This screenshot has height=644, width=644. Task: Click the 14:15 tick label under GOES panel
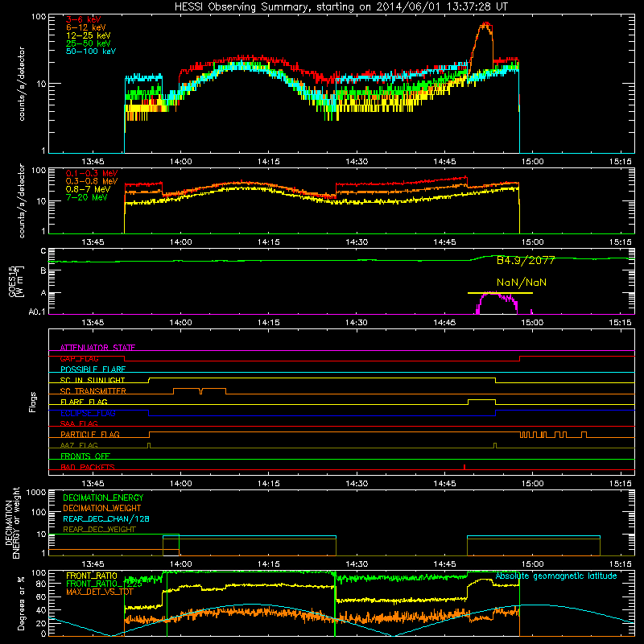[269, 323]
